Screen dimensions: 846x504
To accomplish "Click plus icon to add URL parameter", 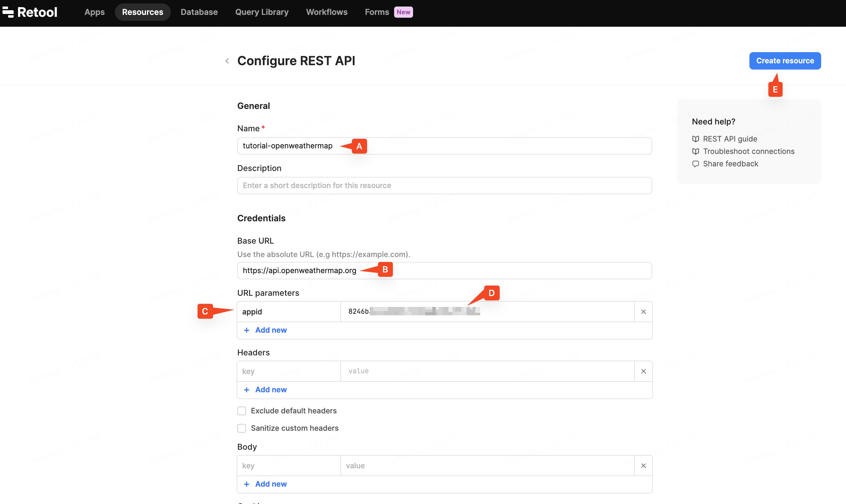I will (247, 330).
